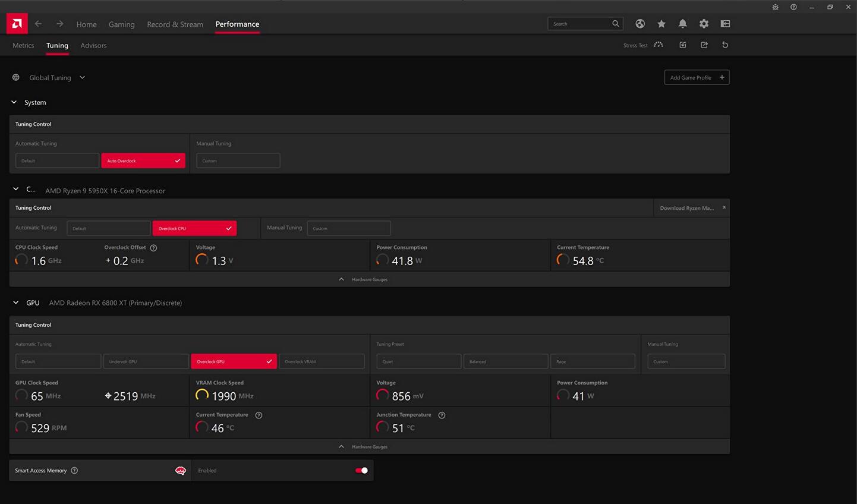Show help for Smart Access Memory
The image size is (857, 504).
[74, 471]
